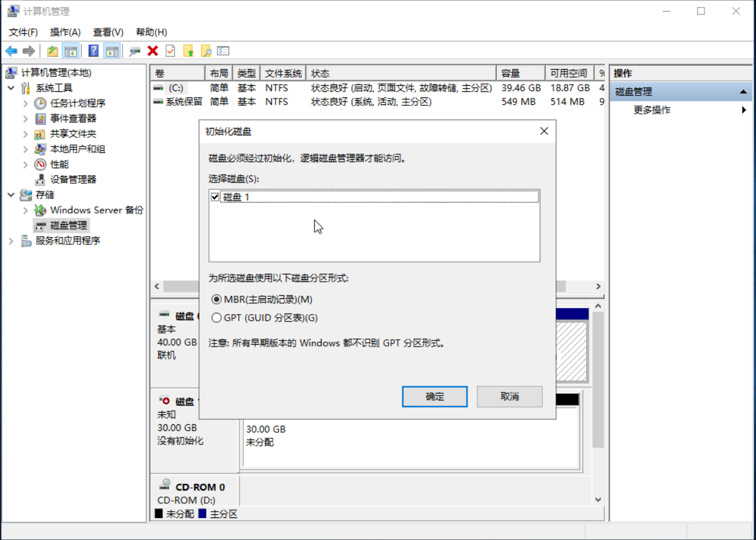Sort by the 状态 column header
756x540 pixels.
[x=401, y=73]
